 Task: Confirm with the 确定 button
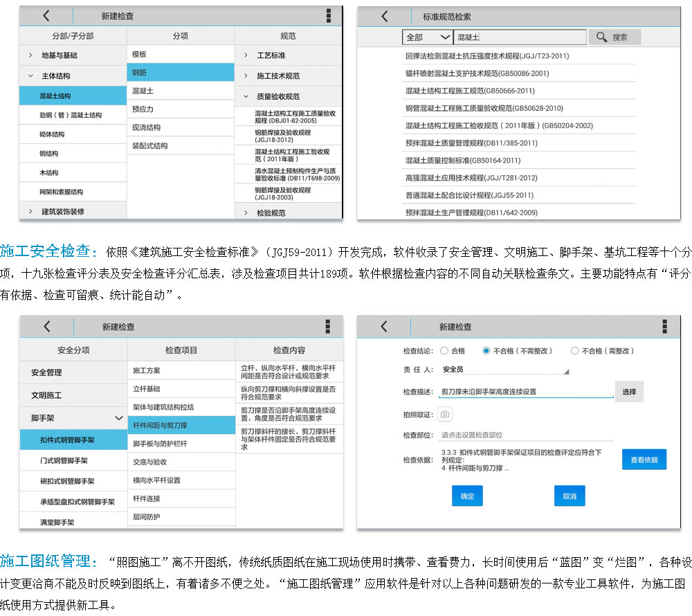click(x=467, y=496)
